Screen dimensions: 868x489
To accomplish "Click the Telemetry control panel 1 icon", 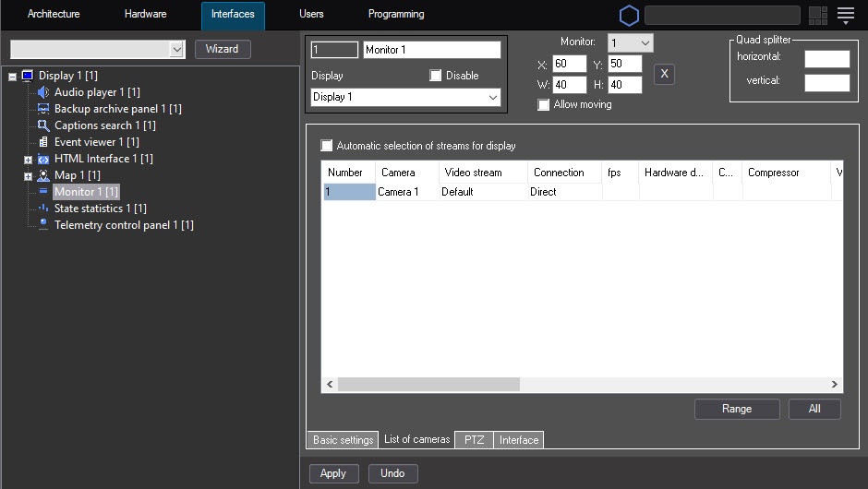I will pyautogui.click(x=42, y=225).
